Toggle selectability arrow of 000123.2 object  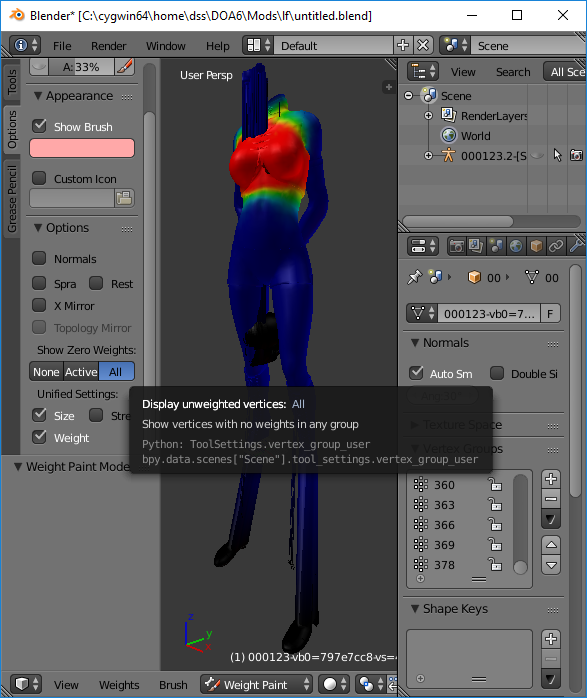[x=558, y=155]
